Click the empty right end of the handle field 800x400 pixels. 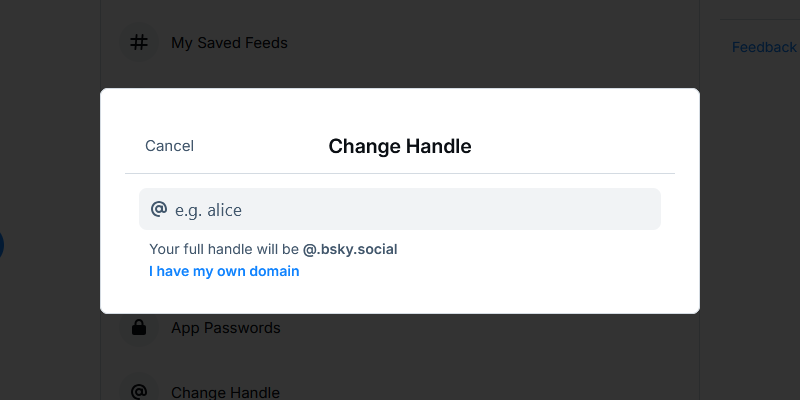(620, 209)
